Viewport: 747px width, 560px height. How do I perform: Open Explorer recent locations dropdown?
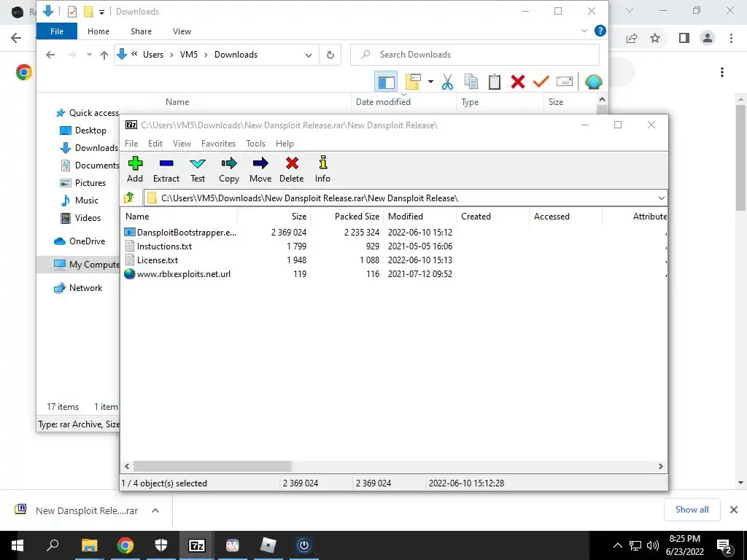tap(89, 55)
